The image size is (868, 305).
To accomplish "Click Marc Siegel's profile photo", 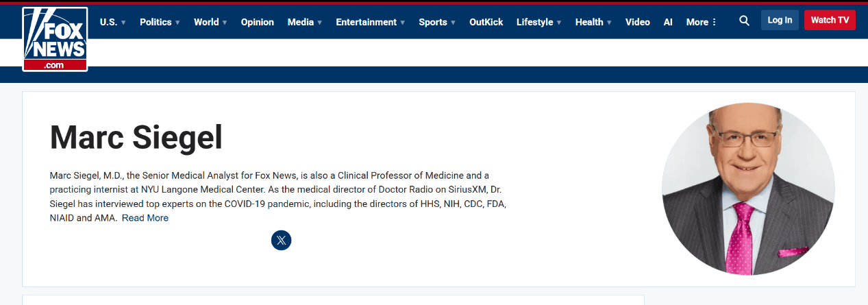I will (x=748, y=189).
